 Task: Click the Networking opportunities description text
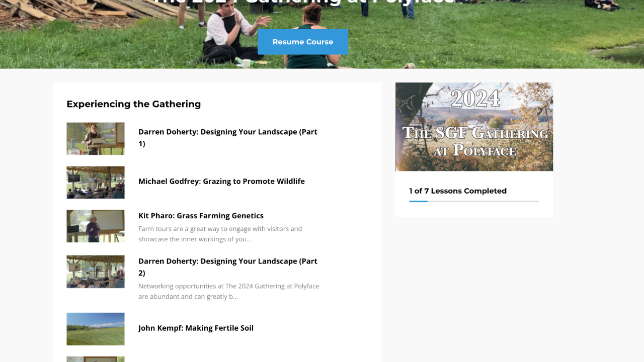229,291
